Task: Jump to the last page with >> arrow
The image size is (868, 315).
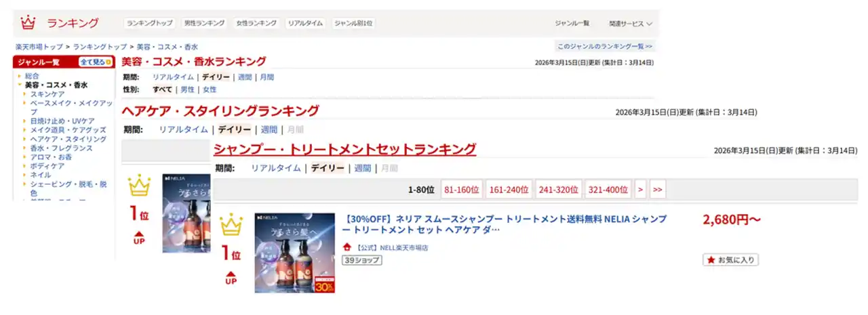Action: [658, 190]
